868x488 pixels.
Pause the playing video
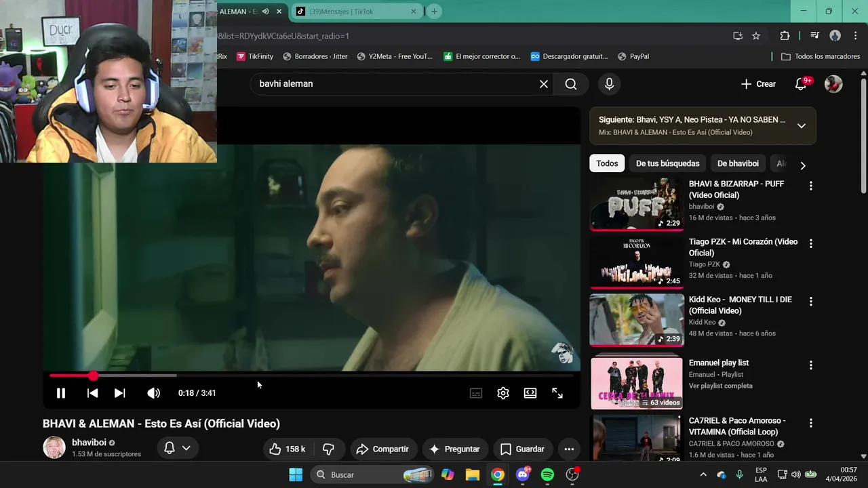pos(60,393)
